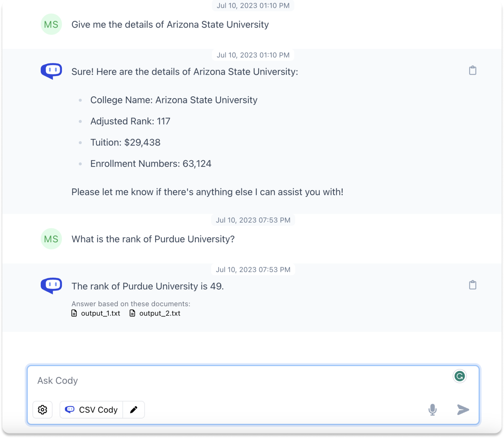504x438 pixels.
Task: Click the Tuition $29,438 bullet line
Action: coord(125,142)
